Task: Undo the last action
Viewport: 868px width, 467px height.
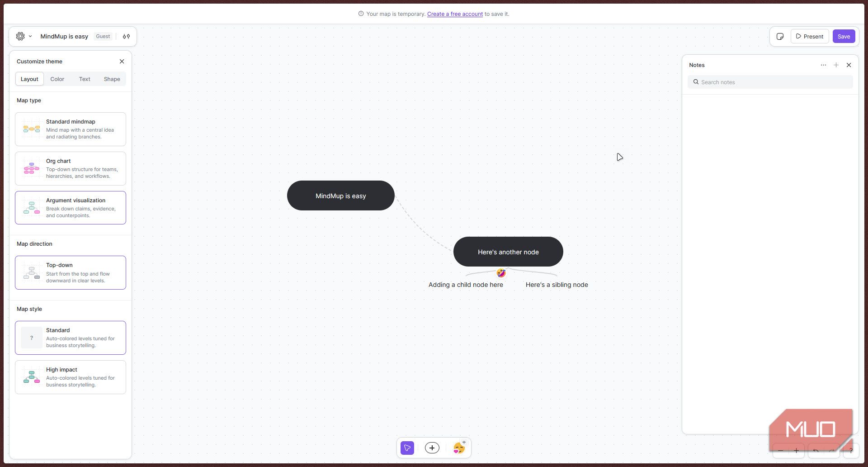Action: click(816, 451)
